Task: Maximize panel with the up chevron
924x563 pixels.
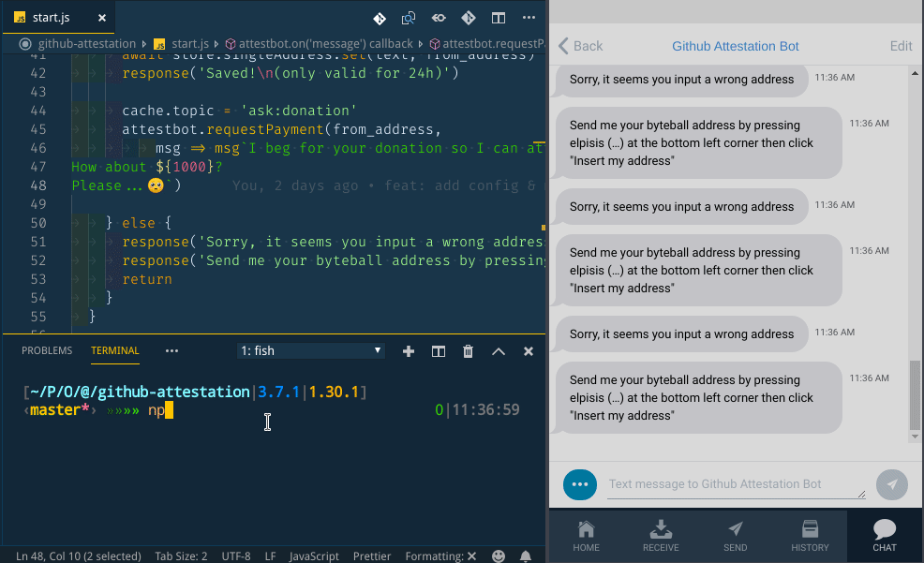Action: pos(499,351)
